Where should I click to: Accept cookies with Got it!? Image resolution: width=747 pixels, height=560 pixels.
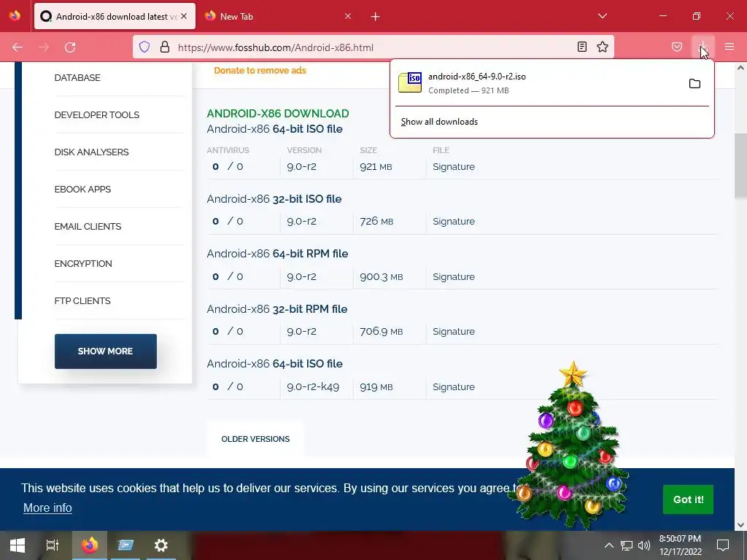click(x=688, y=499)
